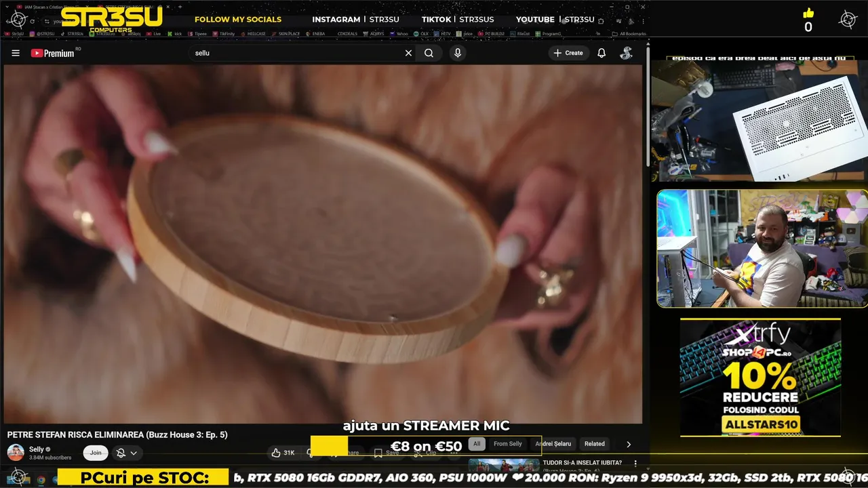Viewport: 868px width, 488px height.
Task: Open the Selly channel avatar
Action: pyautogui.click(x=16, y=453)
